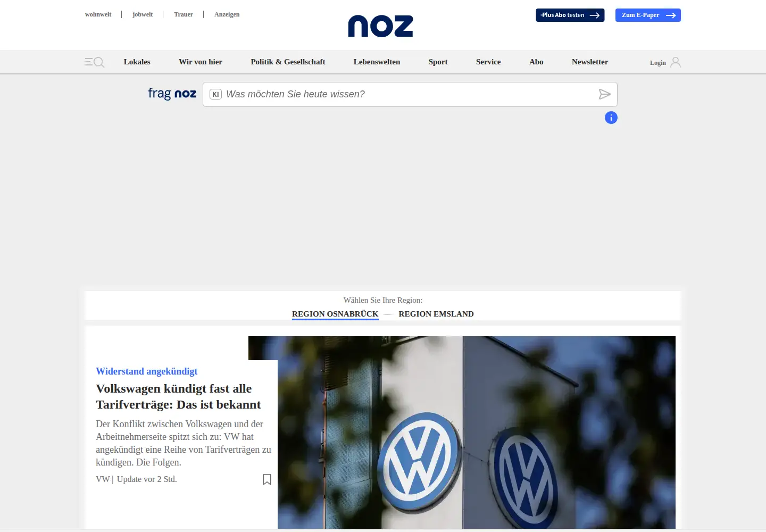
Task: Click the noz logo
Action: click(380, 26)
